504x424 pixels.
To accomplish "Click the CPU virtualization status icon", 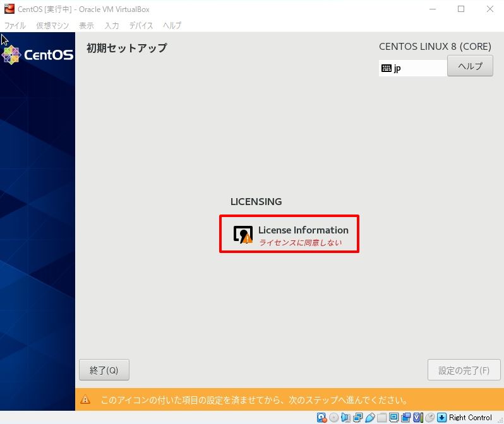I will tap(418, 417).
